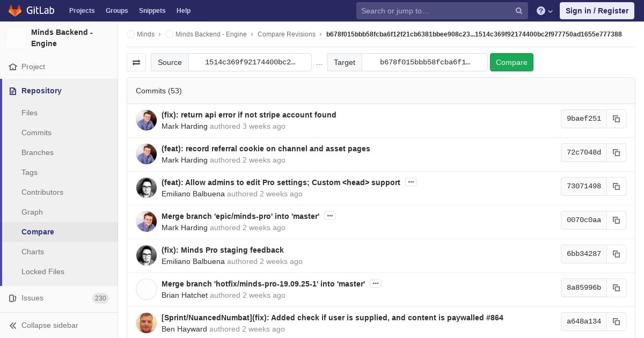Screen dimensions: 644x338
Task: Click SHA label 0070c0aa
Action: (x=584, y=220)
